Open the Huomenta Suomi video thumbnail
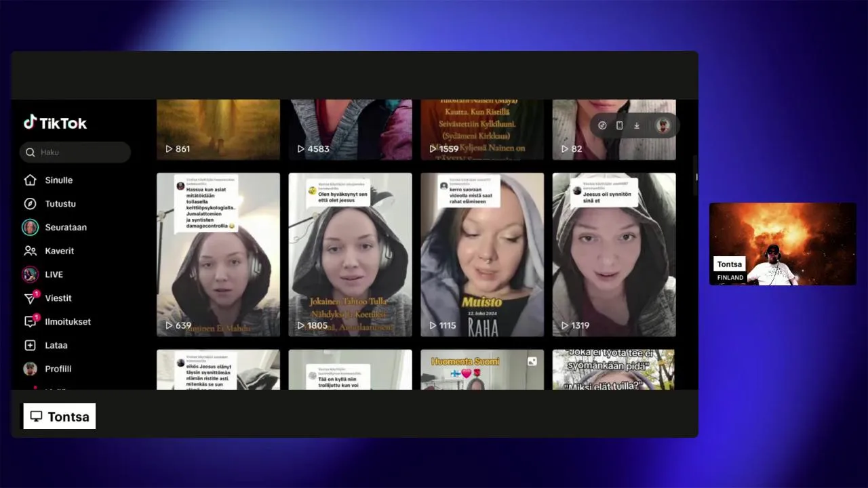This screenshot has width=868, height=488. click(x=482, y=369)
